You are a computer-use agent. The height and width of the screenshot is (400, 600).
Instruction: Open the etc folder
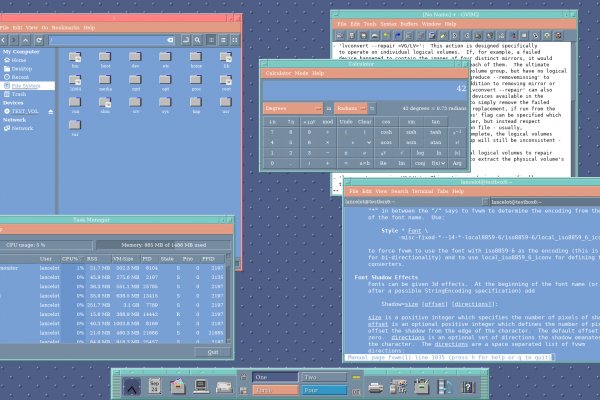point(166,58)
